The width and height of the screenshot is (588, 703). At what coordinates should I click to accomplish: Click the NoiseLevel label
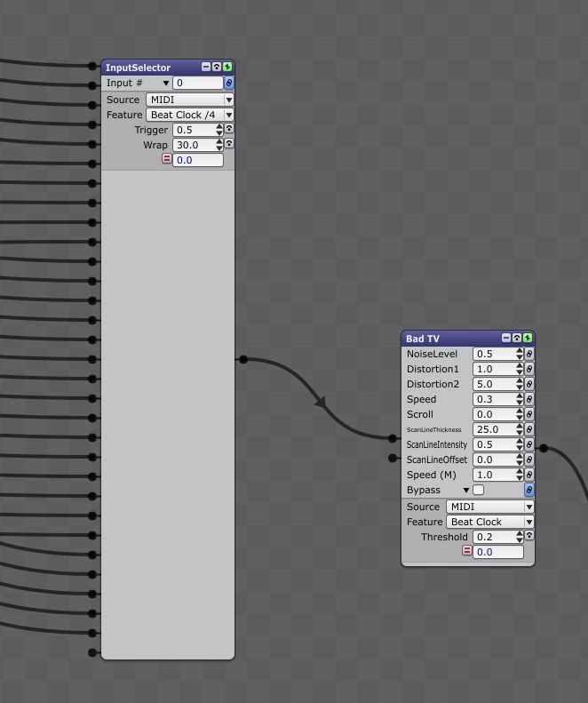[x=432, y=354]
